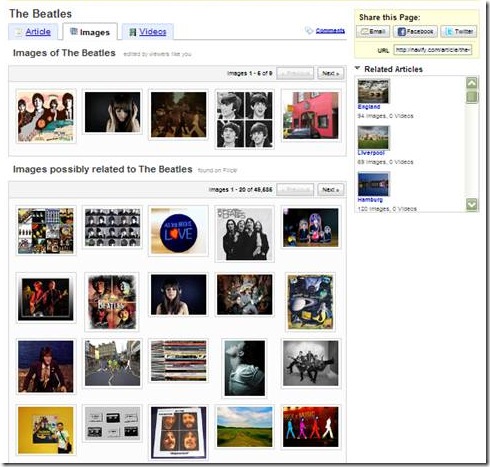
Task: Open the blue LOVE badge thumbnail
Action: [x=178, y=231]
